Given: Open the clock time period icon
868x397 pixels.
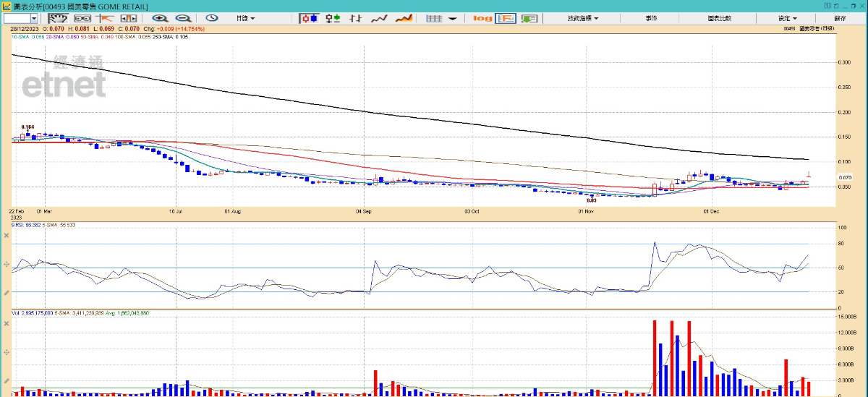Looking at the screenshot, I should [212, 17].
